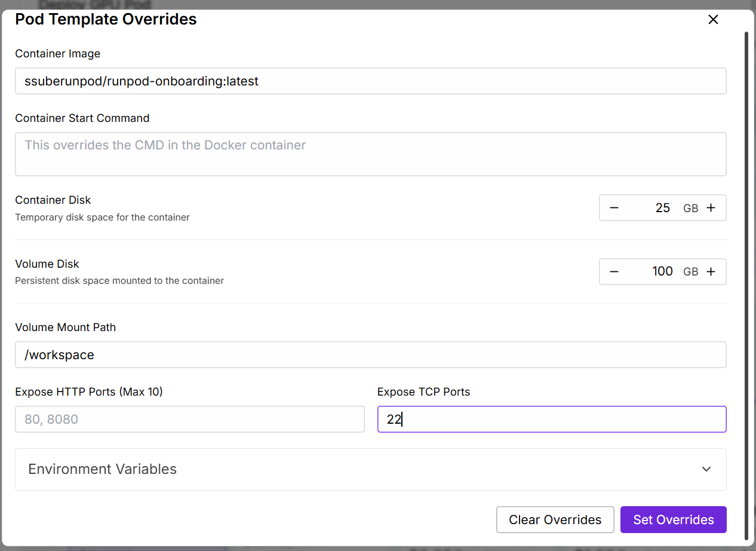Click the Expose HTTP Ports input
This screenshot has width=756, height=551.
189,420
